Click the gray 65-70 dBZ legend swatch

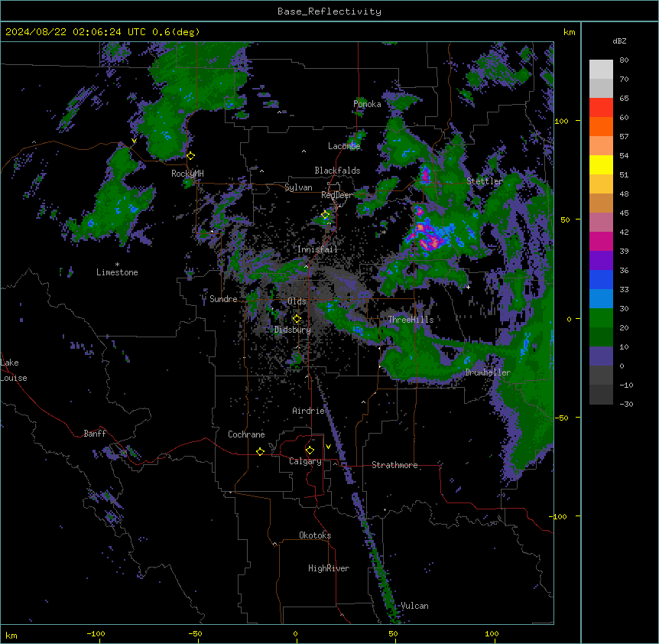point(601,88)
